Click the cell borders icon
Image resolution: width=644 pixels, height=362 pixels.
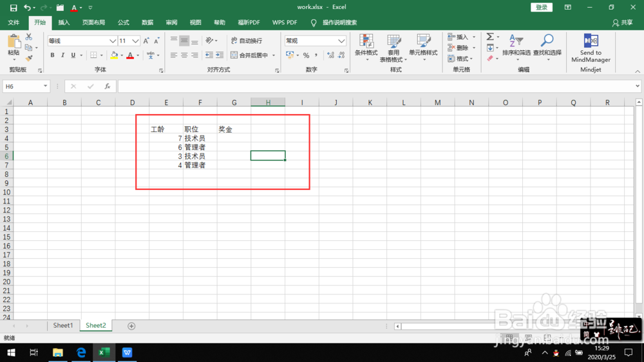coord(93,55)
